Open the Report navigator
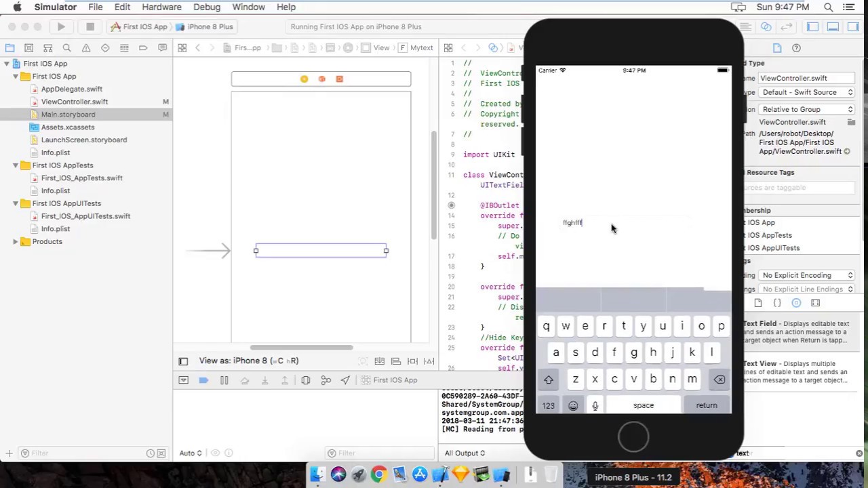Viewport: 868px width, 488px height. (162, 48)
